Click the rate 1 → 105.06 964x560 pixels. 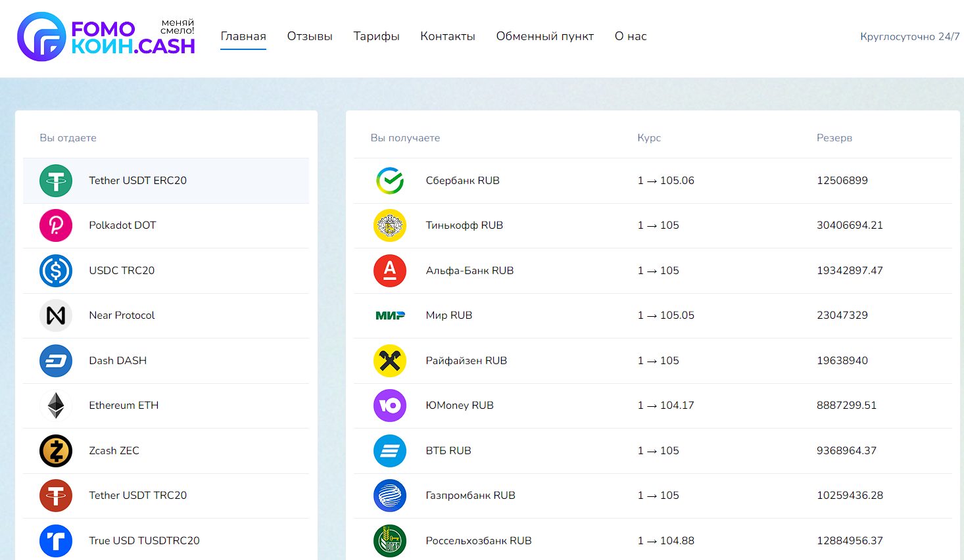pos(665,181)
